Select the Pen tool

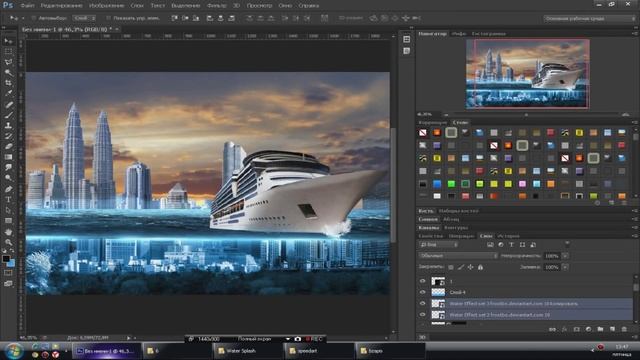point(8,189)
